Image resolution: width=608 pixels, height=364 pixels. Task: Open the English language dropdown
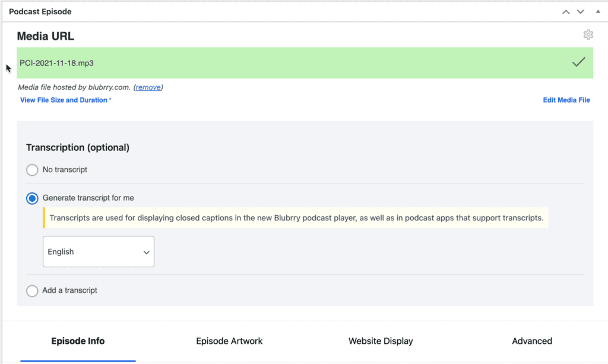click(x=99, y=252)
